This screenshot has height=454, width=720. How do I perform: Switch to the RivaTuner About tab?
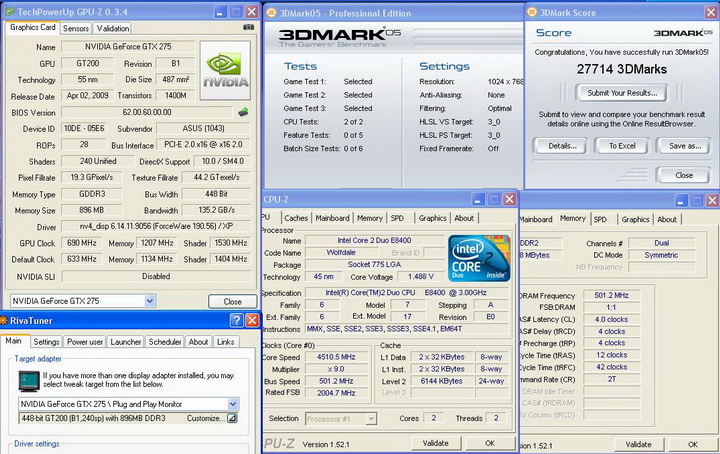(x=198, y=342)
